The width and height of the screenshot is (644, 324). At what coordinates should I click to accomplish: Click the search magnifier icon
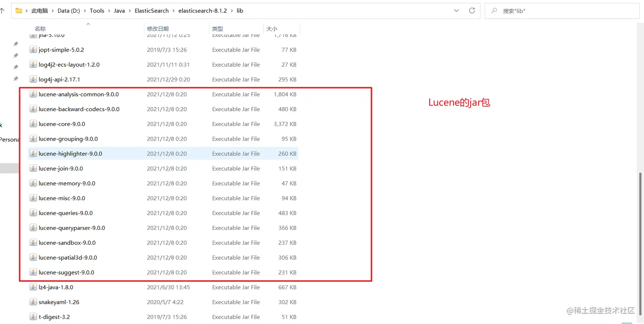(x=494, y=11)
